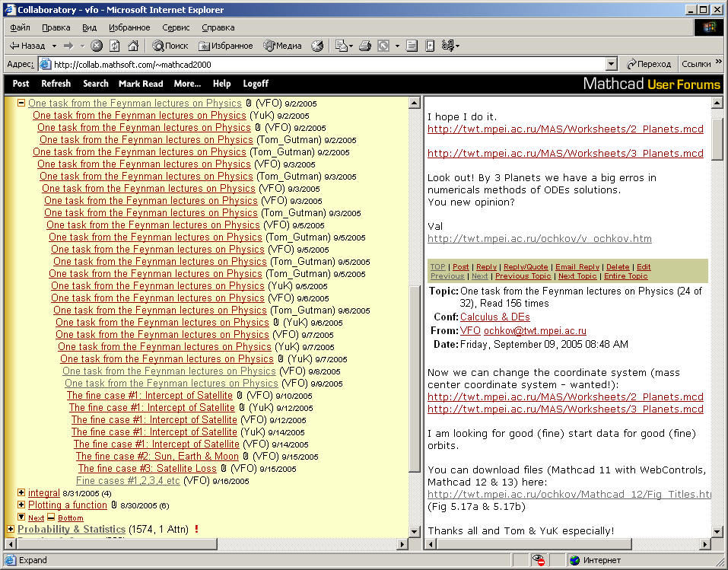Open the Вид menu

(x=89, y=27)
